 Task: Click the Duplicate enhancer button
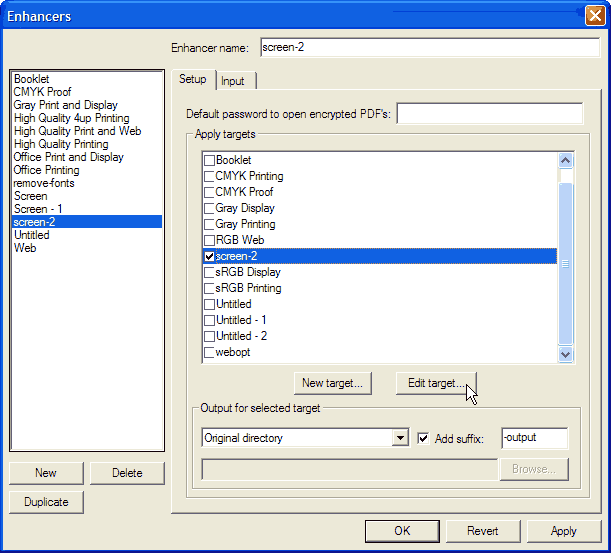(x=46, y=501)
